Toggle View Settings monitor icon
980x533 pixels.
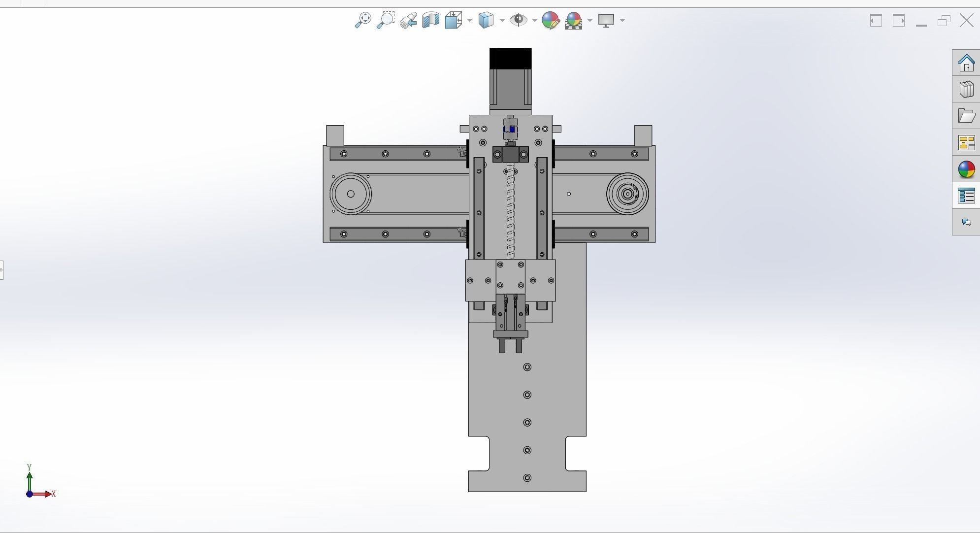(606, 20)
